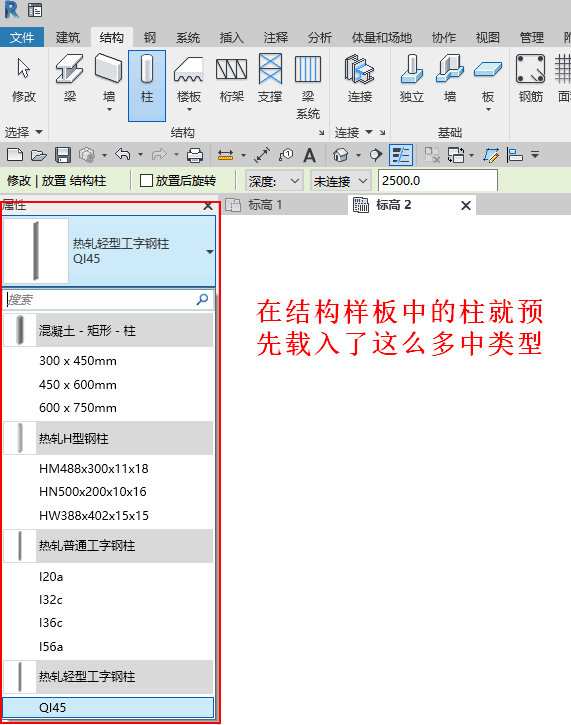Choose the Isolated foundation (独立) tool
The width and height of the screenshot is (571, 725).
tap(411, 80)
